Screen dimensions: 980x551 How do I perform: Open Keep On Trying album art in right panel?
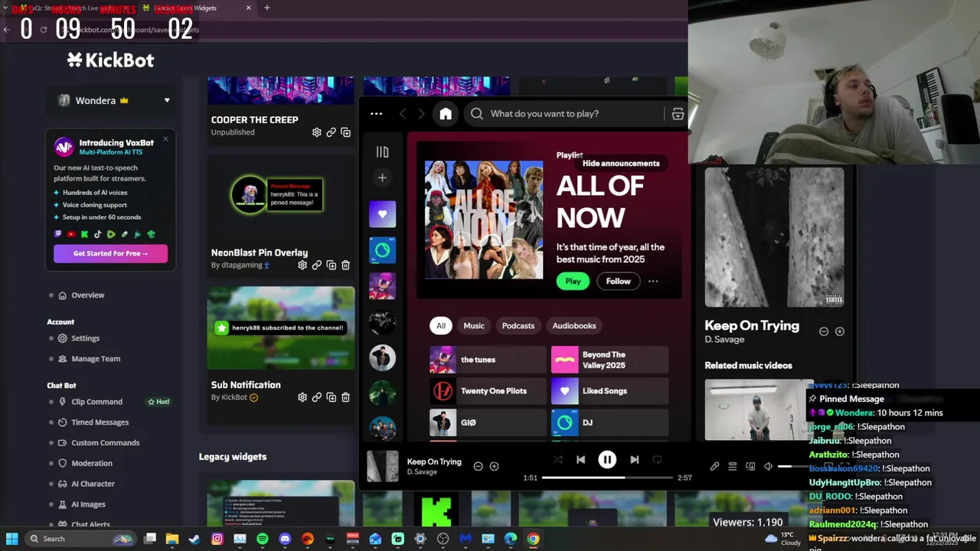774,237
